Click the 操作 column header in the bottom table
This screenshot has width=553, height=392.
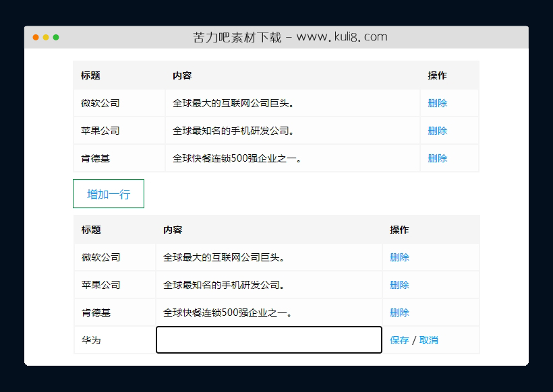pos(399,230)
